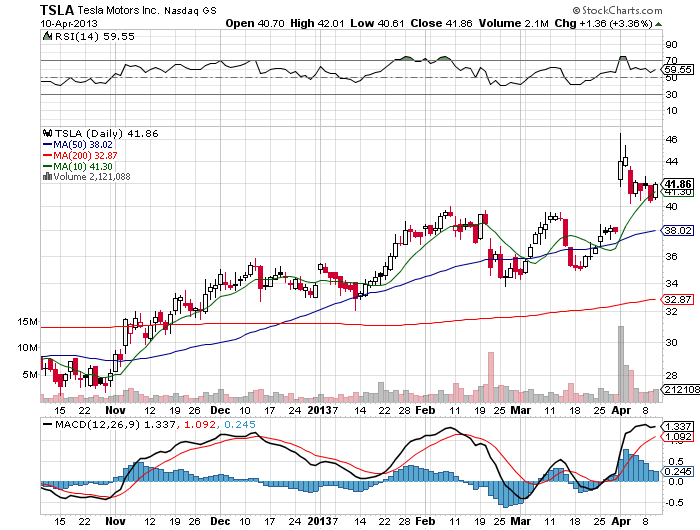This screenshot has width=700, height=530.
Task: Click the red MA(200) legend line
Action: click(47, 155)
